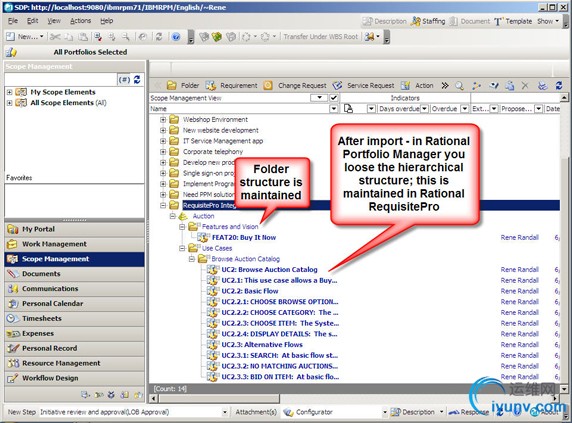This screenshot has height=423, width=572.
Task: Click the (#) button in left panel
Action: click(x=124, y=79)
